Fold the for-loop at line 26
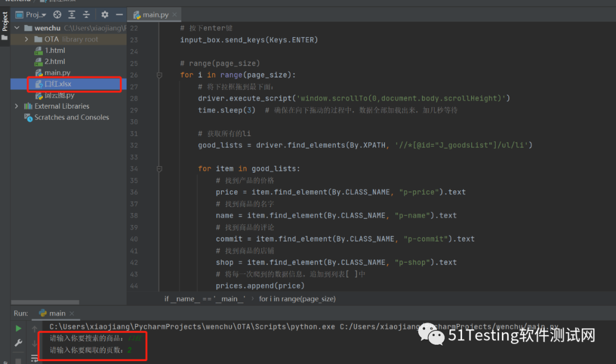 pos(160,75)
